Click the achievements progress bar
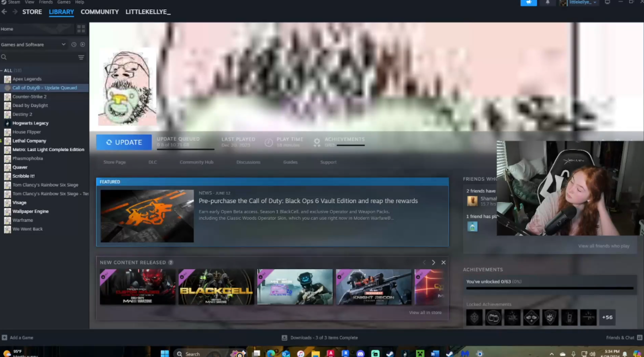 (549, 288)
